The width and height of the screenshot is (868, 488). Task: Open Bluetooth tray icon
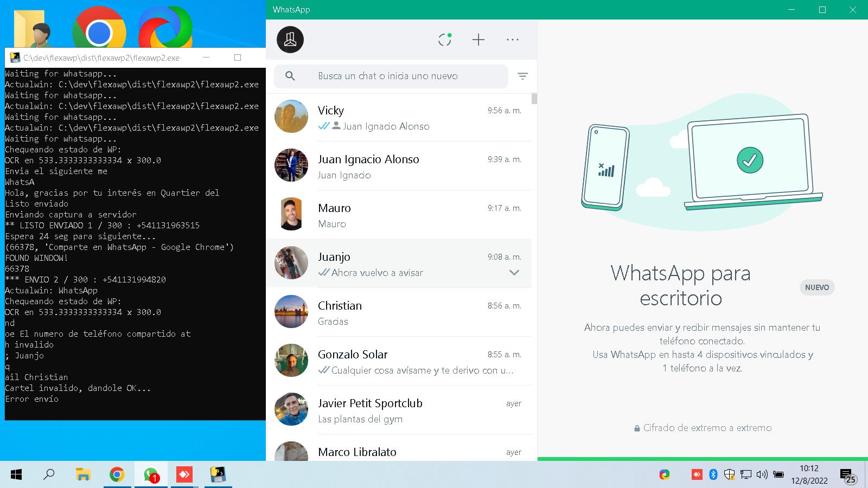(x=713, y=475)
